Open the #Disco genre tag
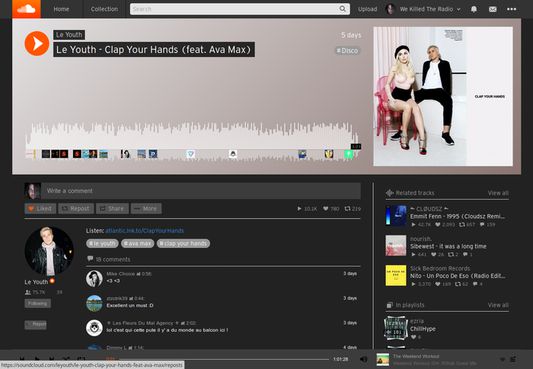Image resolution: width=533 pixels, height=369 pixels. click(347, 51)
